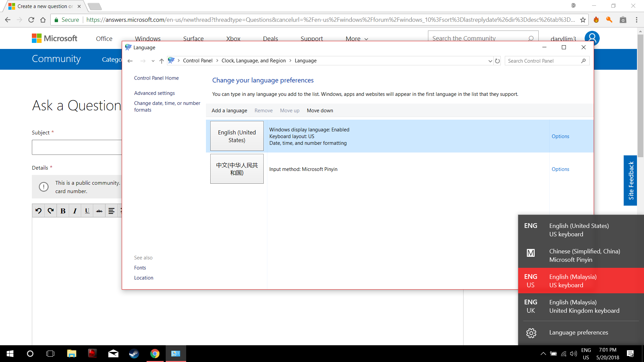The width and height of the screenshot is (644, 362).
Task: Click Move down in the language toolbar
Action: pyautogui.click(x=320, y=111)
